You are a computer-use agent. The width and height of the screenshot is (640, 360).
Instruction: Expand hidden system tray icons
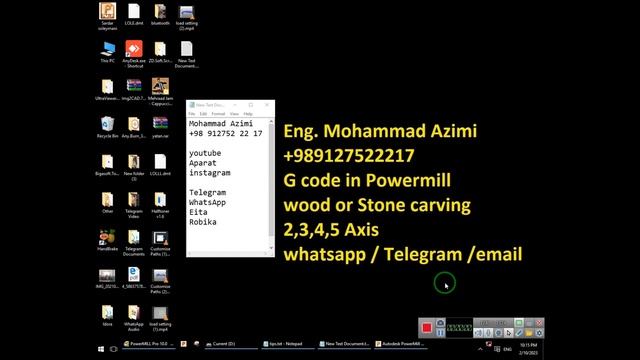(x=480, y=349)
